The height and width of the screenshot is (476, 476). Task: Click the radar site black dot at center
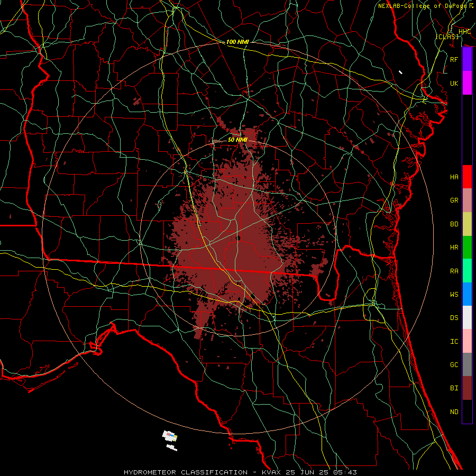pyautogui.click(x=239, y=238)
